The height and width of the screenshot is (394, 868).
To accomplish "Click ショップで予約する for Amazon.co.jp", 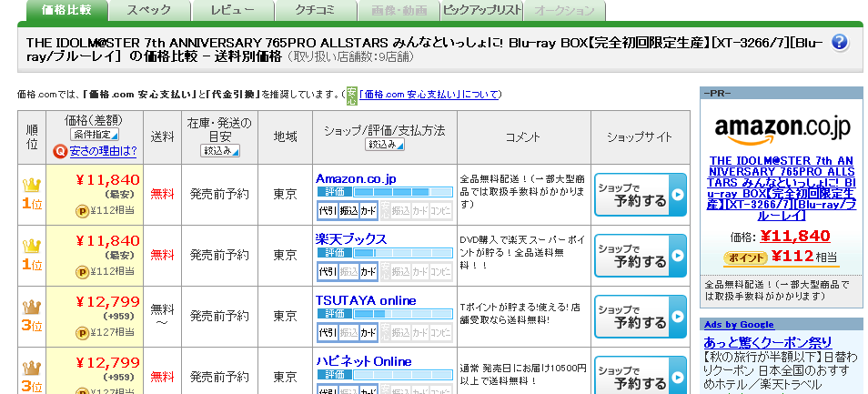I will pyautogui.click(x=641, y=195).
